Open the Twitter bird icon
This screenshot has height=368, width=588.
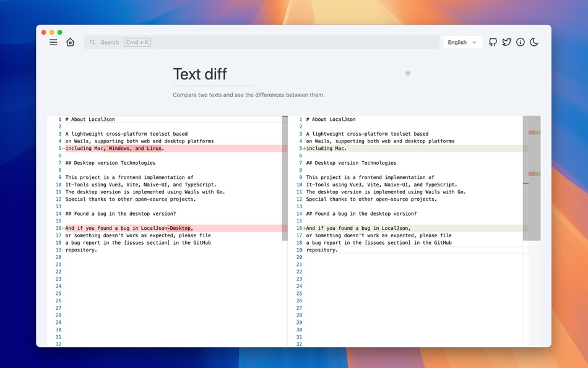pos(507,42)
